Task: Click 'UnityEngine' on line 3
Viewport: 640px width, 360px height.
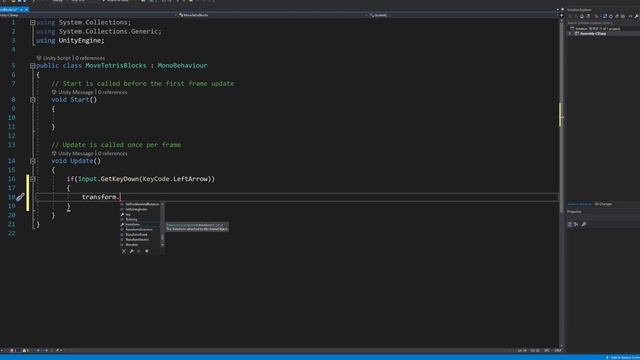Action: coord(80,40)
